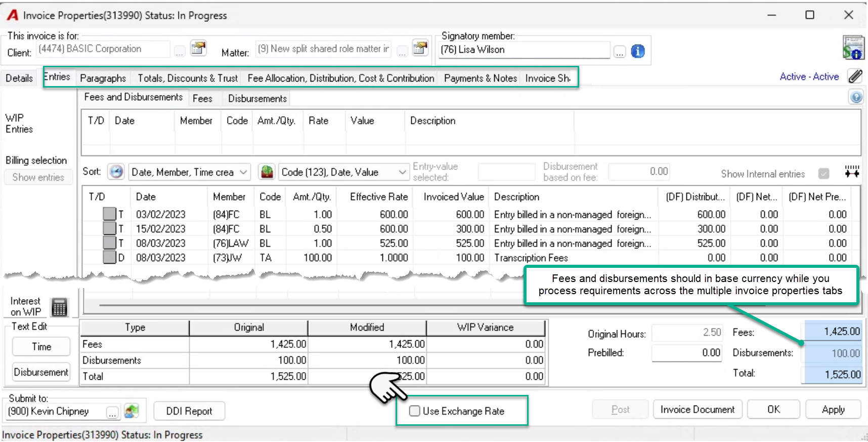The image size is (868, 442).
Task: Open the matter details icon beside the Matter field
Action: (x=420, y=48)
